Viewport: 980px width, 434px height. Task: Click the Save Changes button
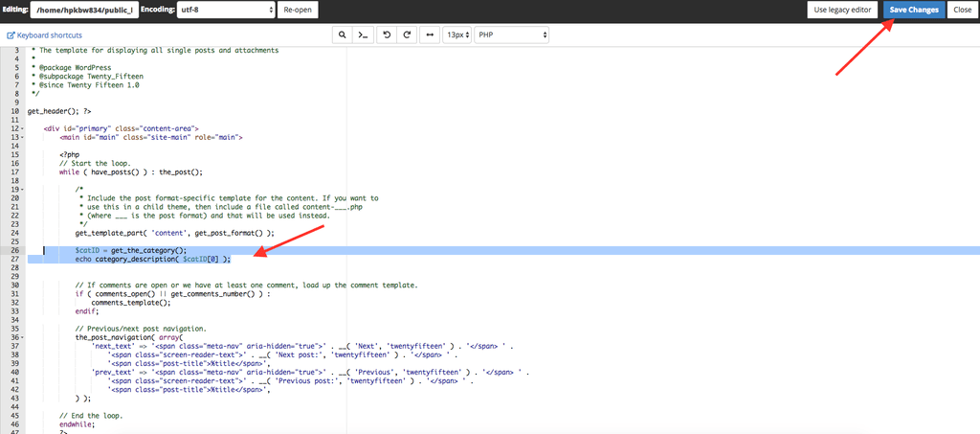[x=914, y=10]
